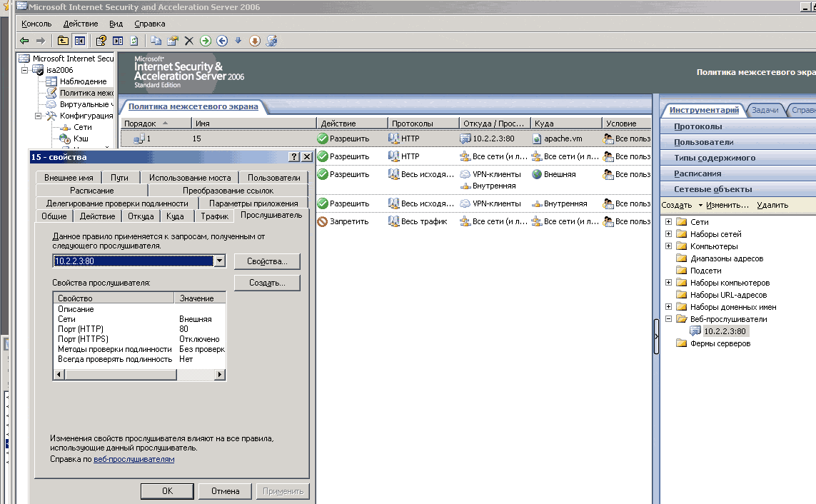This screenshot has width=816, height=504.
Task: Open the веб-прослушивателям help link
Action: pyautogui.click(x=134, y=459)
